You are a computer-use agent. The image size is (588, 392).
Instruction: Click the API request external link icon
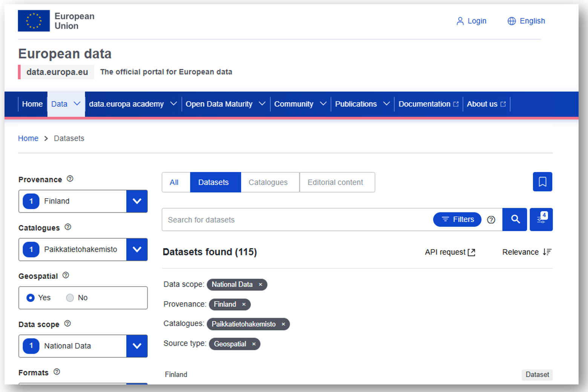click(472, 252)
